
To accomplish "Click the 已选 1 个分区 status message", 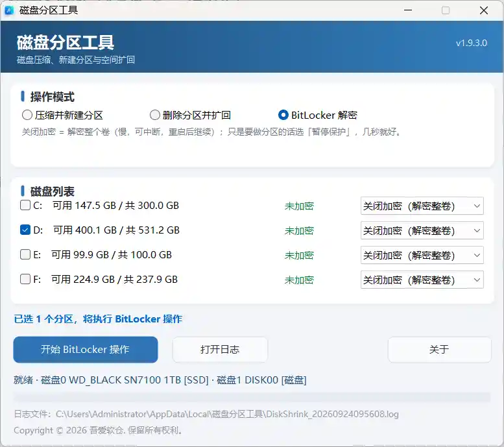I will [x=98, y=319].
